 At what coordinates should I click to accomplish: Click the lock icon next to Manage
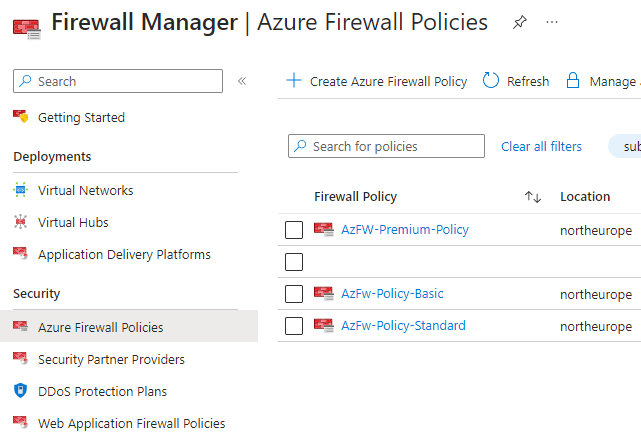click(x=573, y=81)
